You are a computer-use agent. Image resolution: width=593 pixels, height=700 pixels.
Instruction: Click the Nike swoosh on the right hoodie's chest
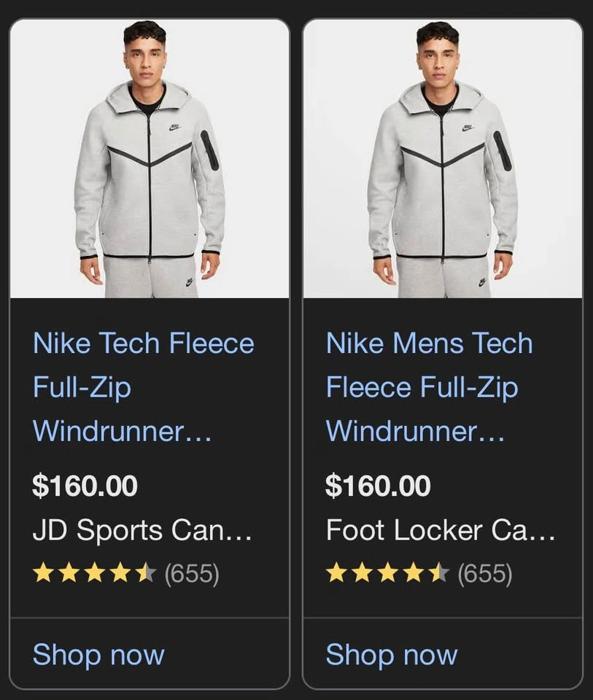[x=468, y=128]
